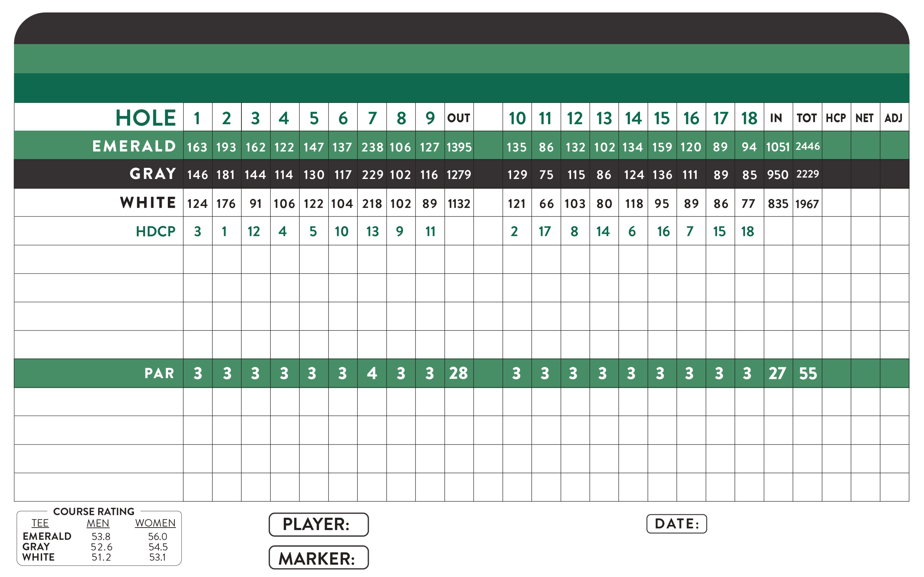Viewport: 924px width, 577px height.
Task: Click the DATE label box
Action: [676, 524]
